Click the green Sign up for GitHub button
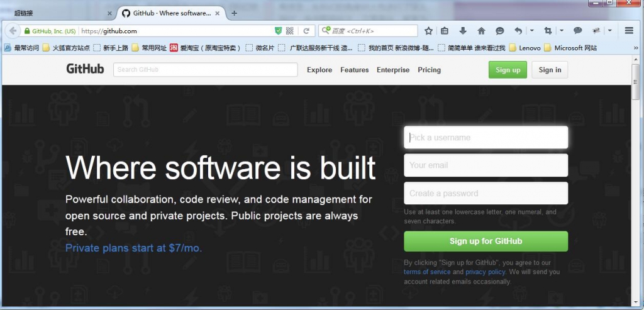 486,241
